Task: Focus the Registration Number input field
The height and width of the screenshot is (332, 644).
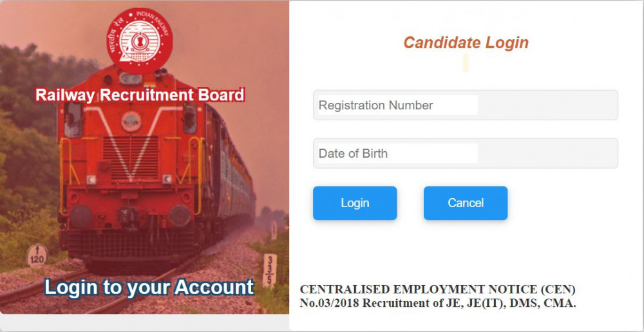Action: [466, 106]
